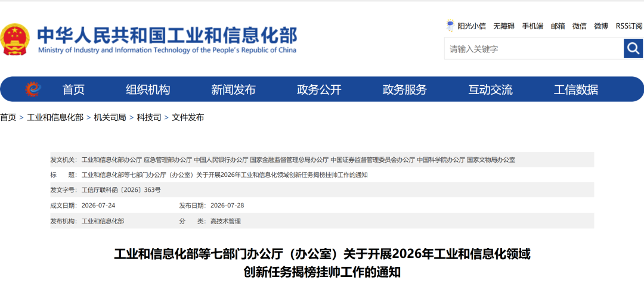Click the 文件发布 breadcrumb link
Image resolution: width=644 pixels, height=308 pixels.
pos(188,118)
